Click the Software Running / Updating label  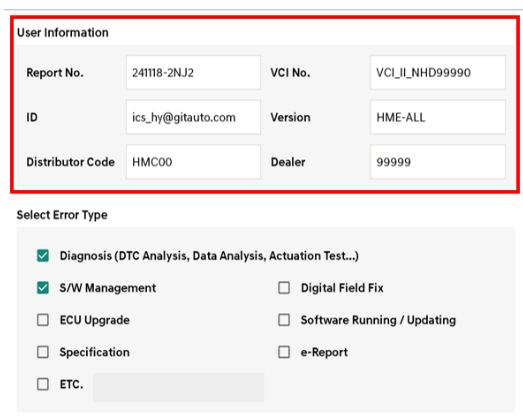click(378, 320)
